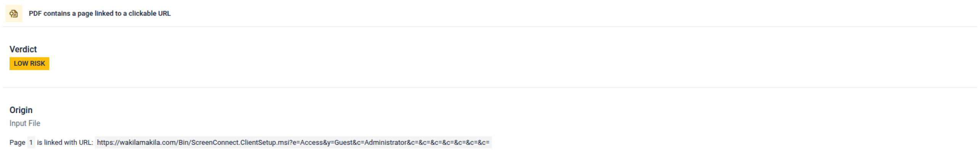Screen dimensions: 980x157
Task: Click the highlighted linked URL box
Action: point(293,142)
